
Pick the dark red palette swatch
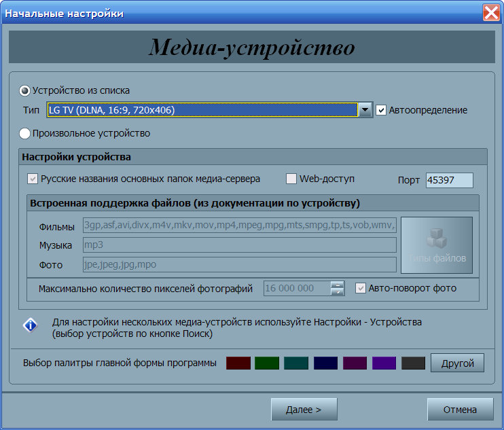coord(238,363)
